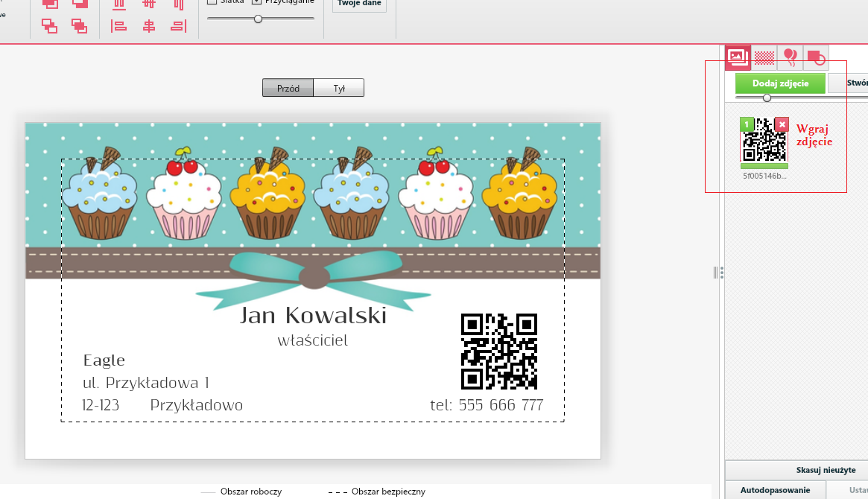Select the ul. Przykładowa 1 address line
Screen dimensions: 868x499
(x=145, y=383)
